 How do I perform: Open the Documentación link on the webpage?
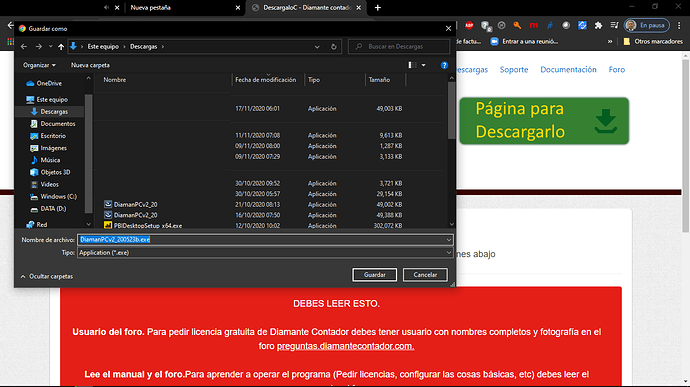click(568, 70)
